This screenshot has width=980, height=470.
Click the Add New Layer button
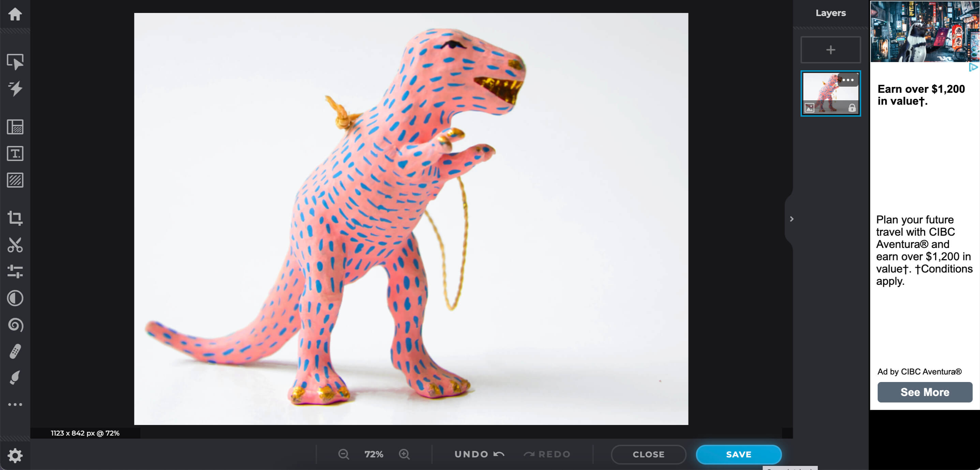(830, 50)
